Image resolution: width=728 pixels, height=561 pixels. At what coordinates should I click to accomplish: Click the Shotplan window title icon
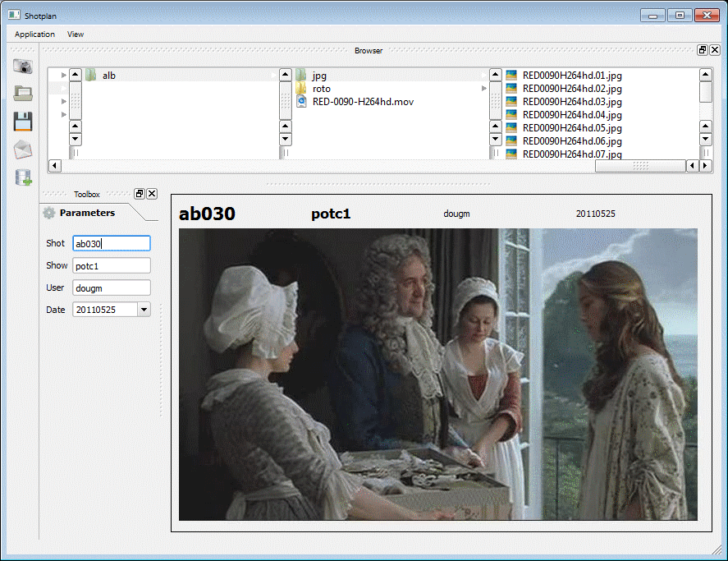tap(15, 16)
